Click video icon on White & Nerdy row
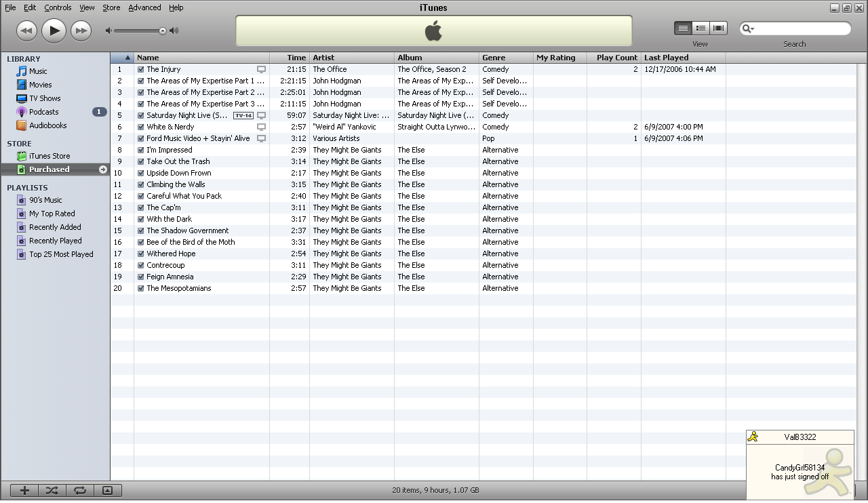The width and height of the screenshot is (868, 503). (261, 127)
